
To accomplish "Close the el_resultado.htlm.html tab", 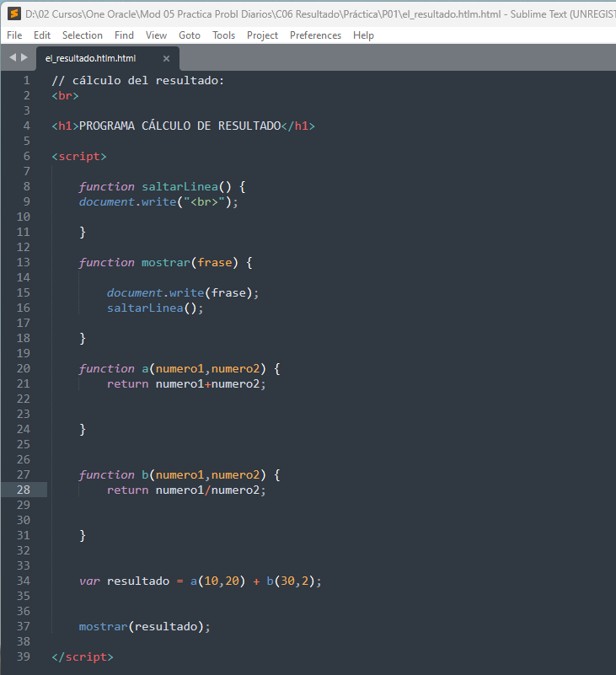I will (166, 58).
